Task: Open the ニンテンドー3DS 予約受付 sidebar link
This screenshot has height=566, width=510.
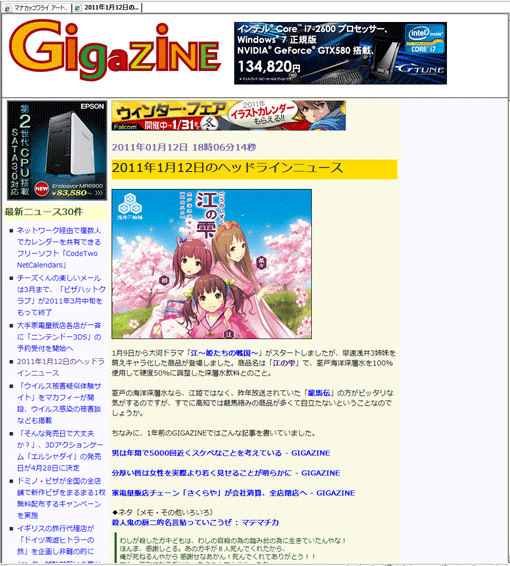Action: click(59, 337)
